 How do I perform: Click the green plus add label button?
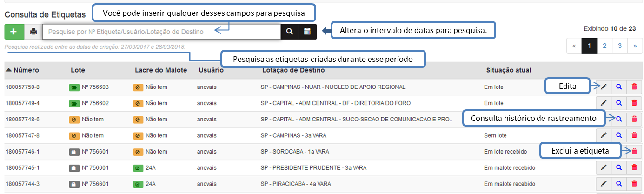(14, 32)
